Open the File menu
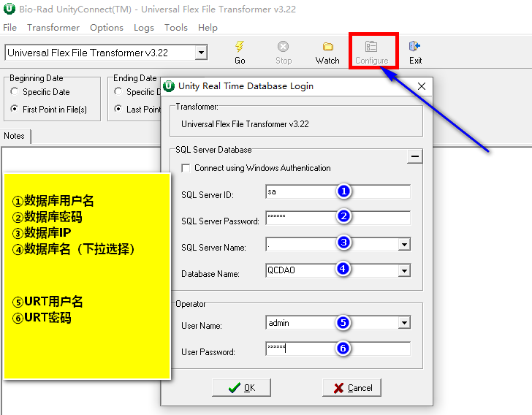Viewport: 532px width, 415px height. point(9,28)
